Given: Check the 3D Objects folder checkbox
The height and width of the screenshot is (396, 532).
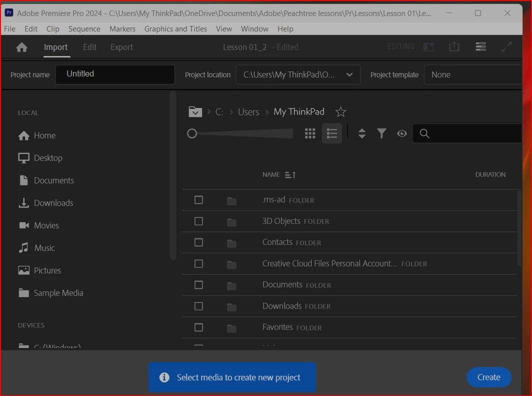Looking at the screenshot, I should [x=199, y=221].
